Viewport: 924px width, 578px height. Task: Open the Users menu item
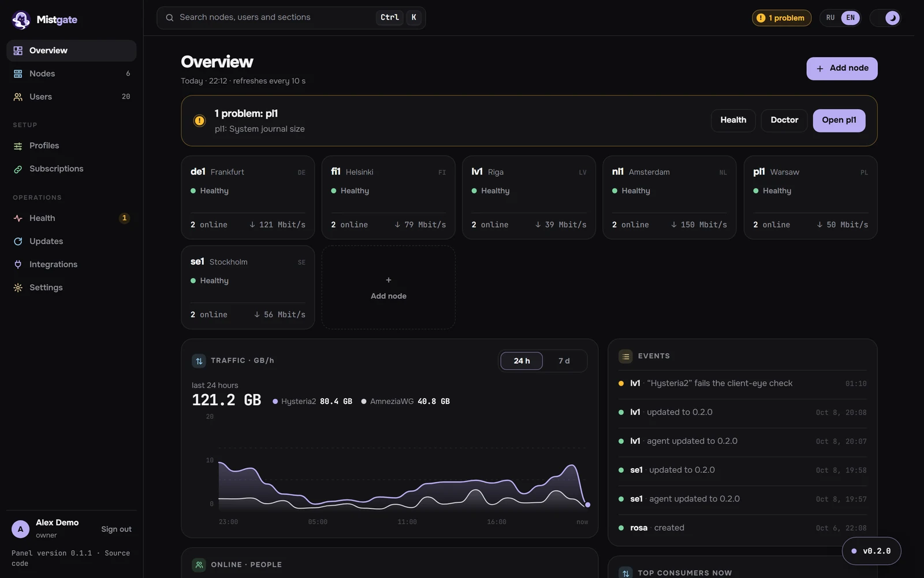pos(72,97)
